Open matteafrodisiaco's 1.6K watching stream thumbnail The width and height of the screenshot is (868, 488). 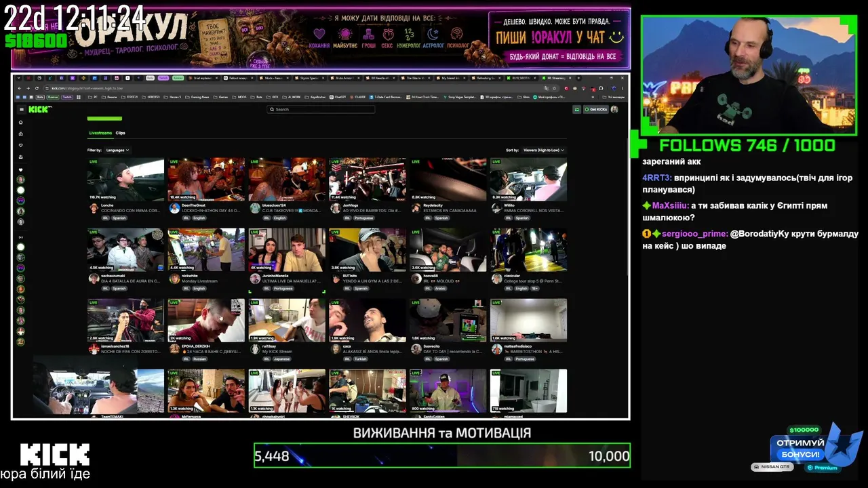click(528, 321)
